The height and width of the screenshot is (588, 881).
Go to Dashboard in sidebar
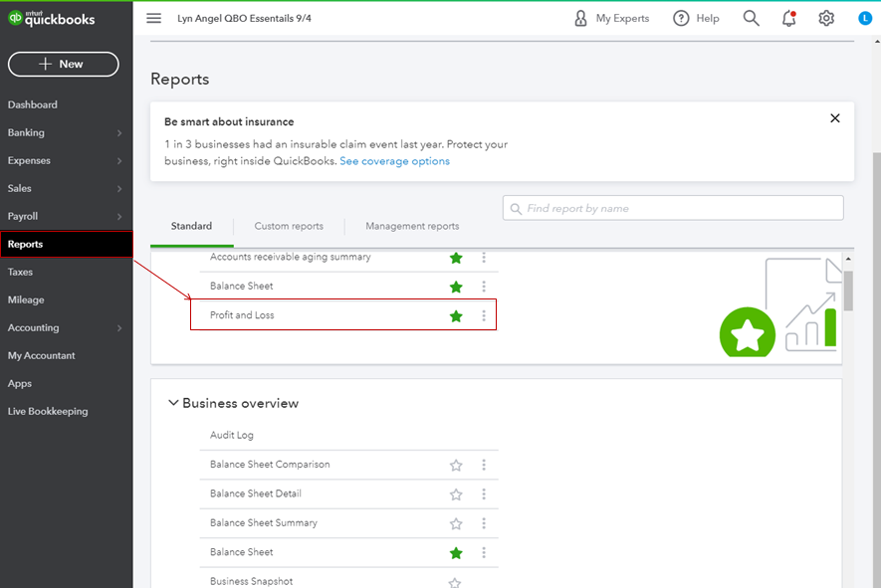(x=33, y=104)
